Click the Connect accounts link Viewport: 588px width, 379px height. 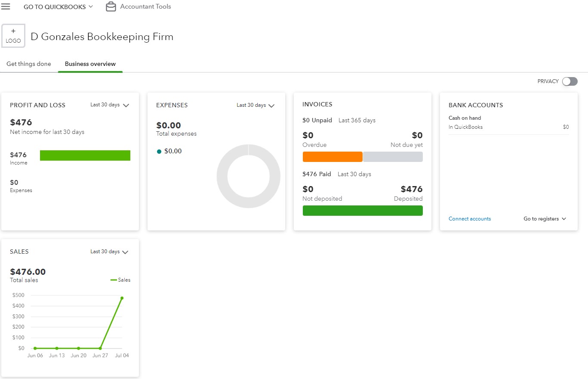[470, 219]
